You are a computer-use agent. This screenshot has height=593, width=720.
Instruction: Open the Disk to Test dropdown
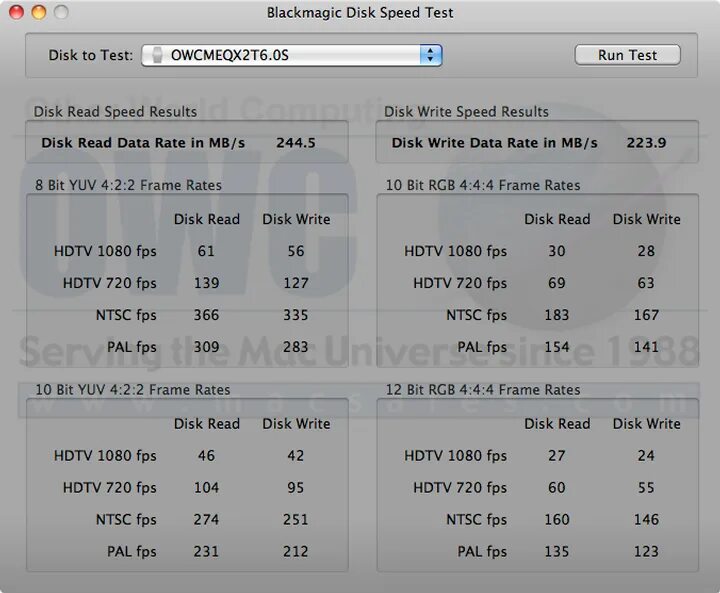[x=292, y=55]
